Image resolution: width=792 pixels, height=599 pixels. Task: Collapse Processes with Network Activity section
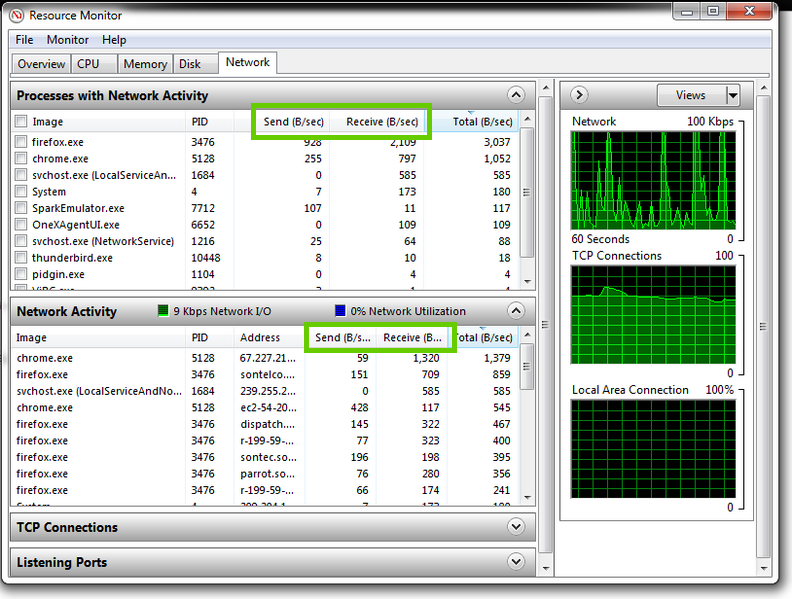click(516, 95)
